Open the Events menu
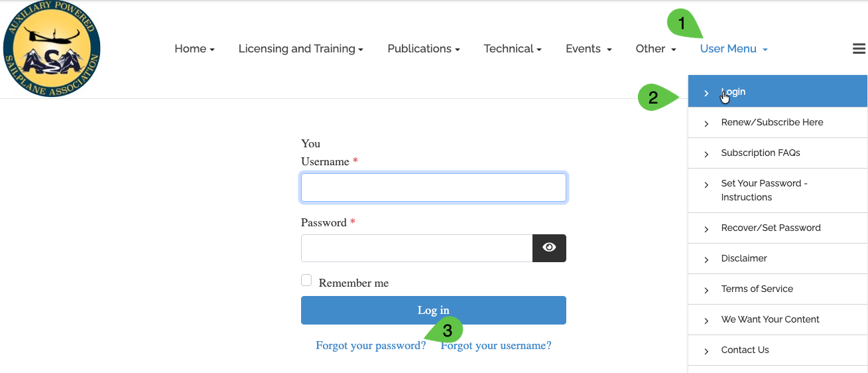The width and height of the screenshot is (868, 373). coord(588,49)
